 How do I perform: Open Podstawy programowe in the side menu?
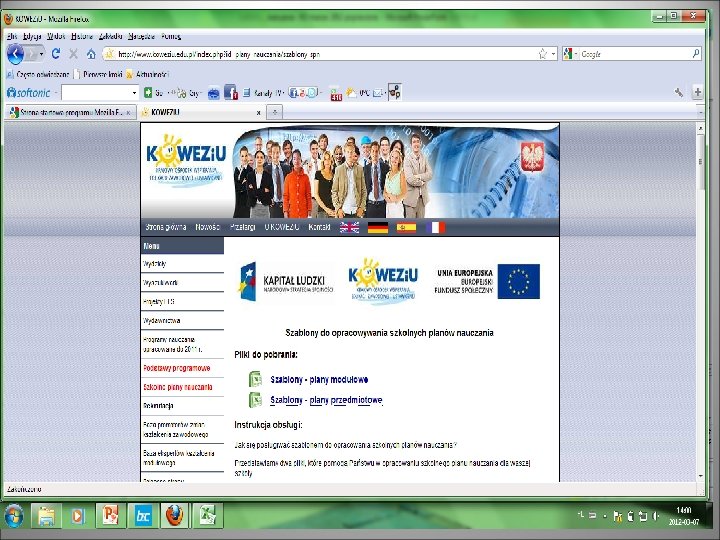coord(177,368)
